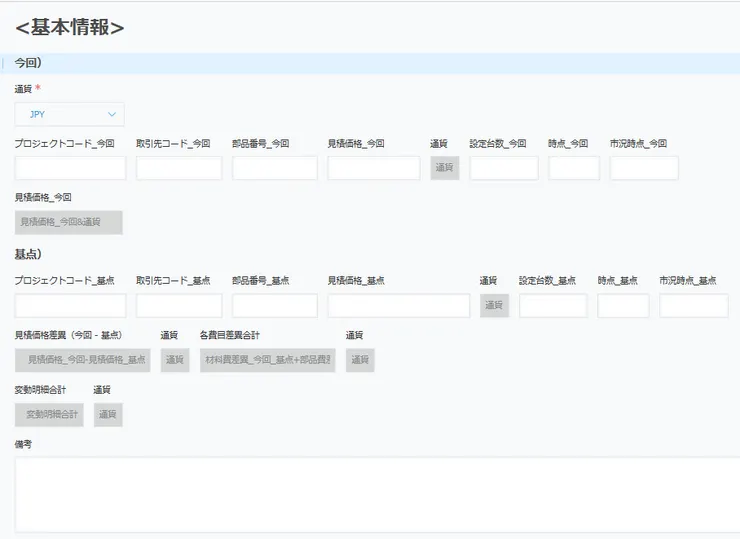Select the 部品番号_基点 input field
The height and width of the screenshot is (539, 740).
click(274, 306)
